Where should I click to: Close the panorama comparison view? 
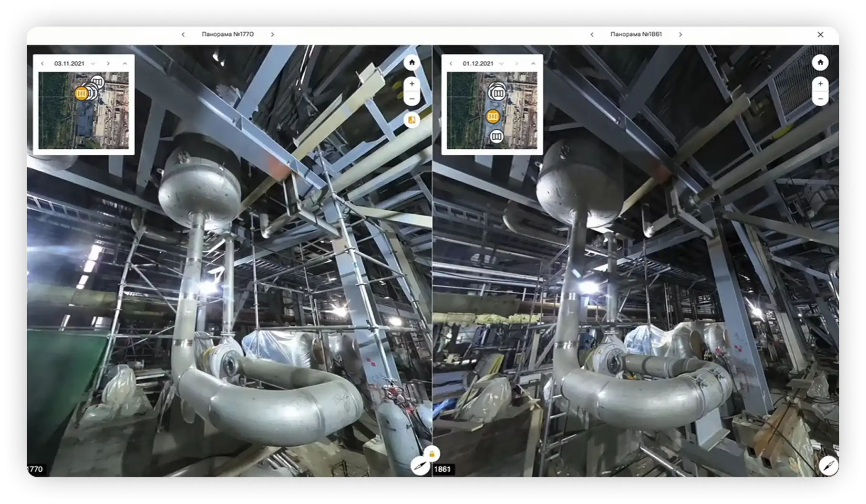[x=820, y=34]
